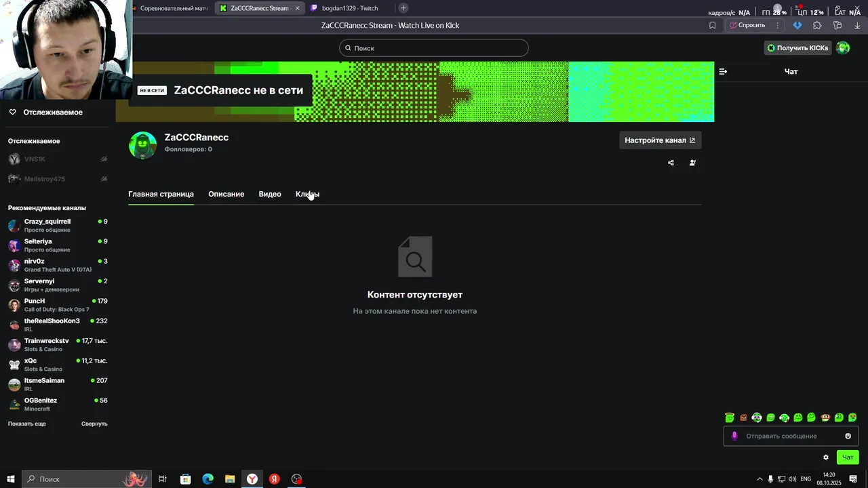Viewport: 868px width, 488px height.
Task: Open recommended channel nirv0z
Action: (x=58, y=265)
